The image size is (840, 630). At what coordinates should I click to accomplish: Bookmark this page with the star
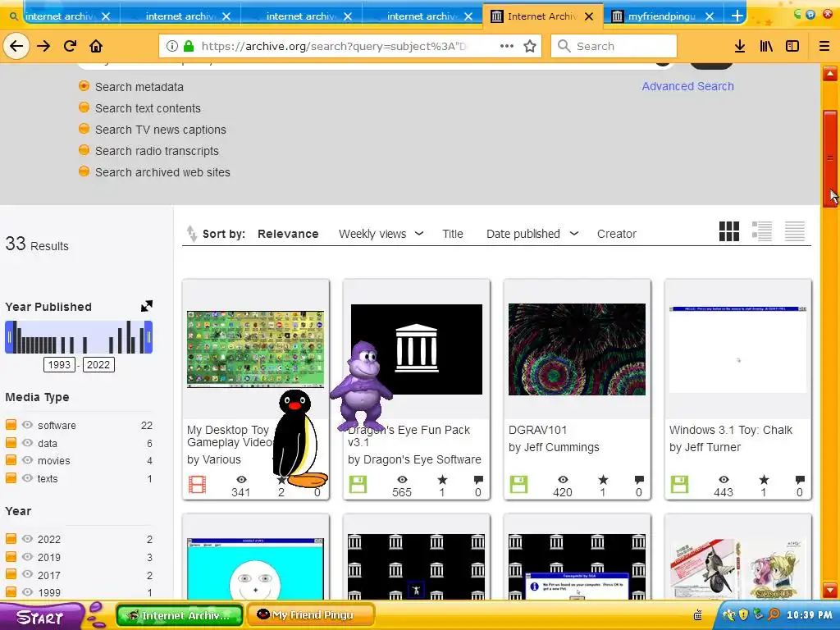[x=530, y=46]
